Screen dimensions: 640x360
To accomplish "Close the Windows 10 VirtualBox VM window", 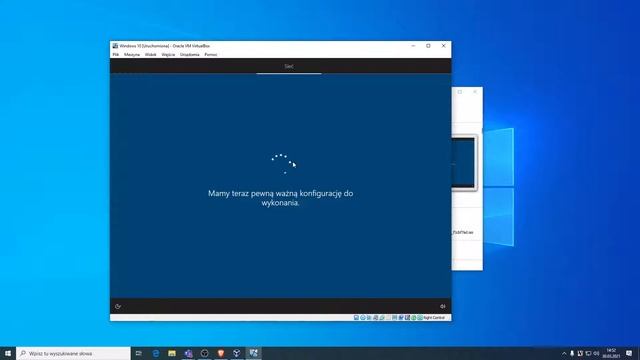I will [444, 46].
